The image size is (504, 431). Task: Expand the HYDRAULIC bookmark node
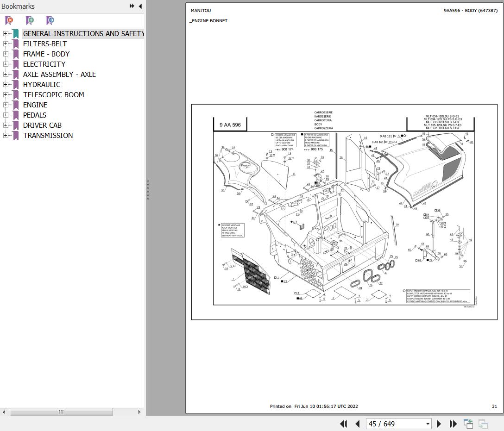[x=6, y=84]
